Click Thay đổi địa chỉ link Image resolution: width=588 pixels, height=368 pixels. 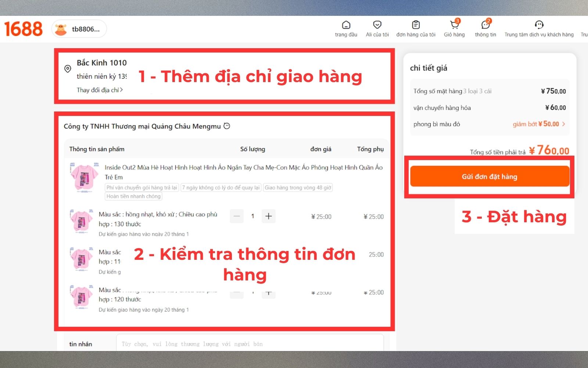(100, 90)
